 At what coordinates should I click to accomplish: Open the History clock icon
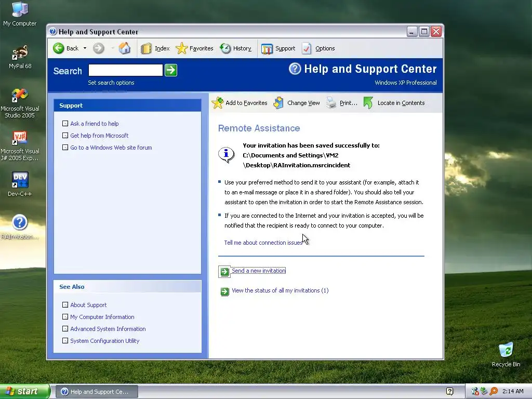(225, 48)
